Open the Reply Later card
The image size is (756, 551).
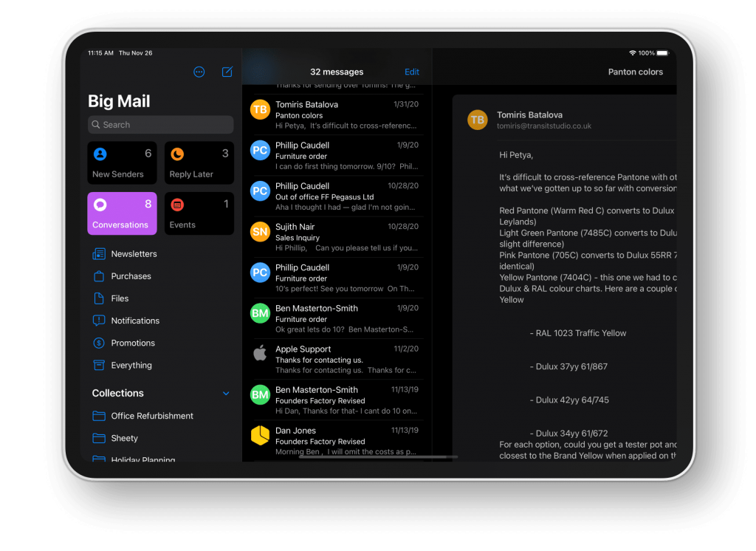(x=199, y=163)
